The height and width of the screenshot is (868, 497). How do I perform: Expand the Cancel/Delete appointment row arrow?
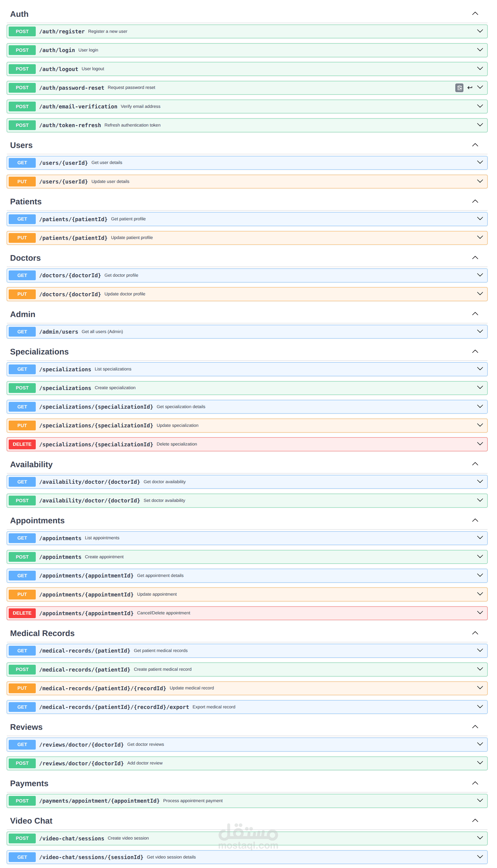480,613
